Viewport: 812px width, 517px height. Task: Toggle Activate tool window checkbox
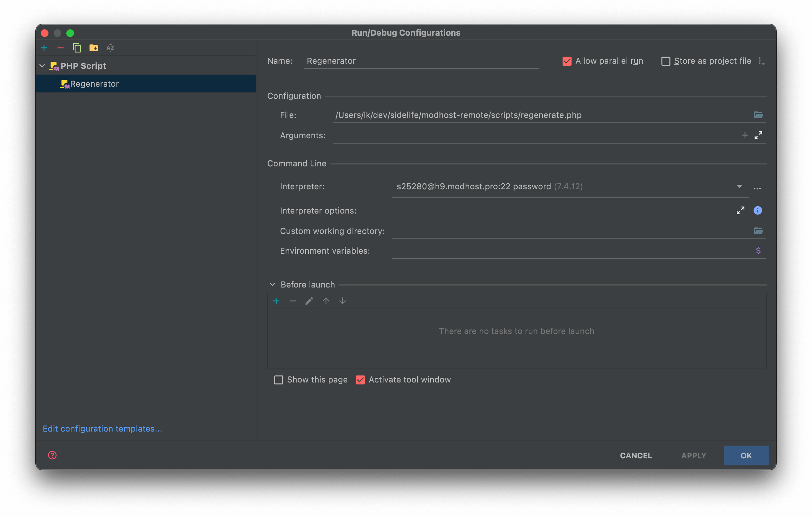(360, 380)
